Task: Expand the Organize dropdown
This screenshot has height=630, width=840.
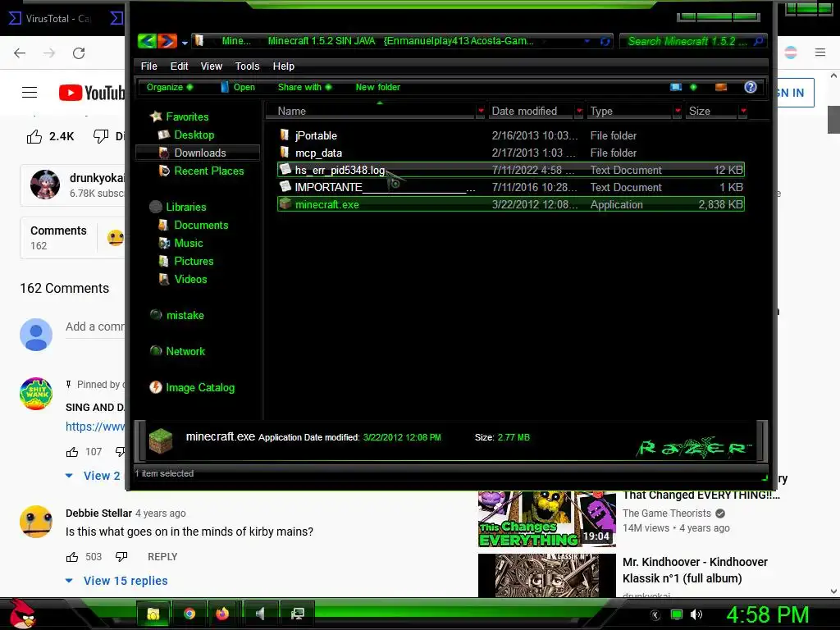Action: 169,87
